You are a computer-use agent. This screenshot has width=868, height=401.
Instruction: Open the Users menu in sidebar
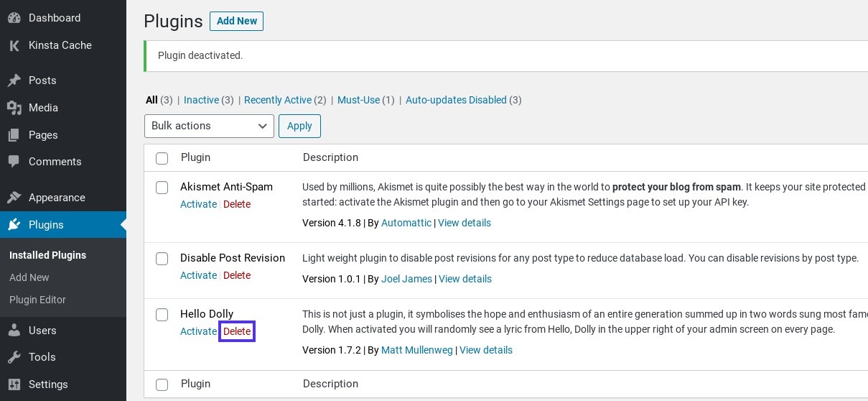pyautogui.click(x=42, y=331)
